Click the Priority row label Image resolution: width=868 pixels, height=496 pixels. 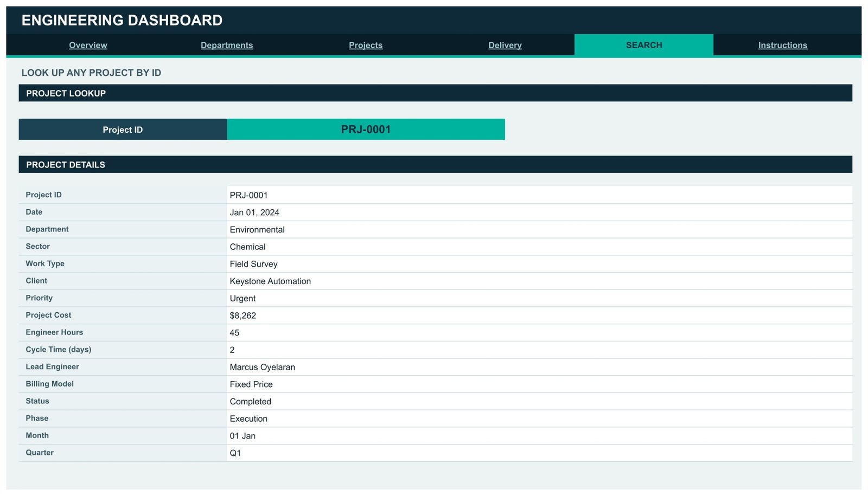click(x=39, y=298)
